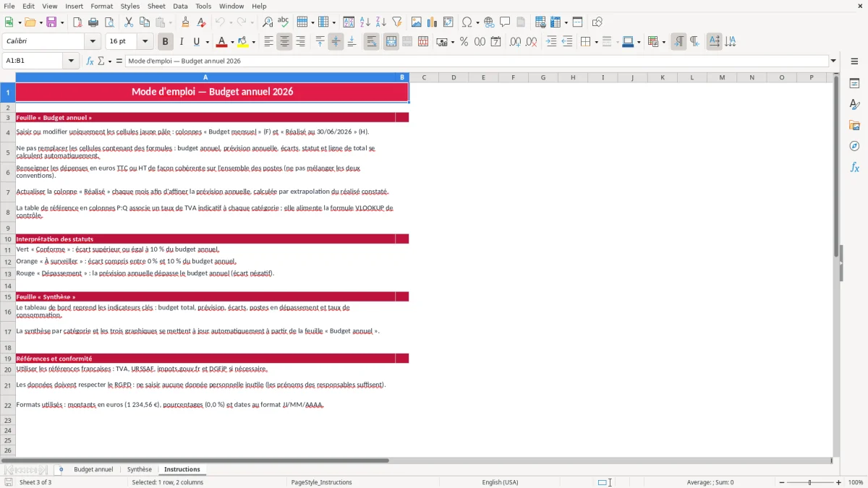The height and width of the screenshot is (488, 868).
Task: Click Sort Descending icon
Action: tap(381, 22)
